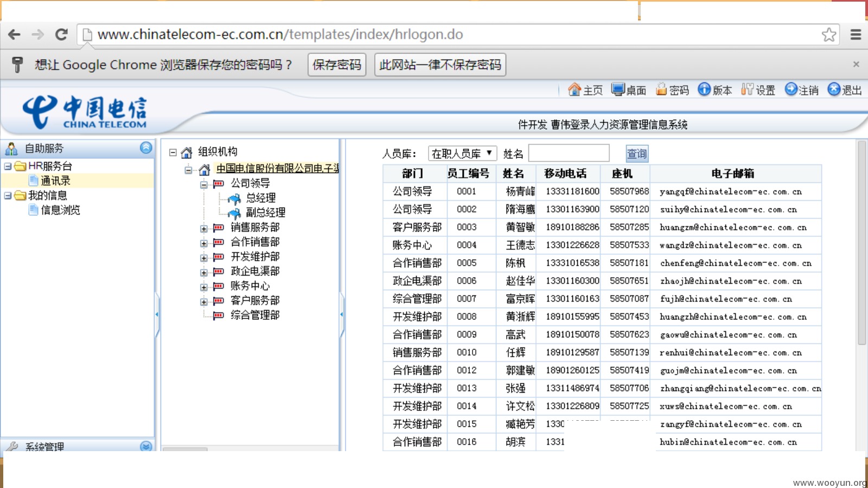Viewport: 868px width, 488px height.
Task: Expand the 开发维护部 tree branch
Action: point(204,258)
